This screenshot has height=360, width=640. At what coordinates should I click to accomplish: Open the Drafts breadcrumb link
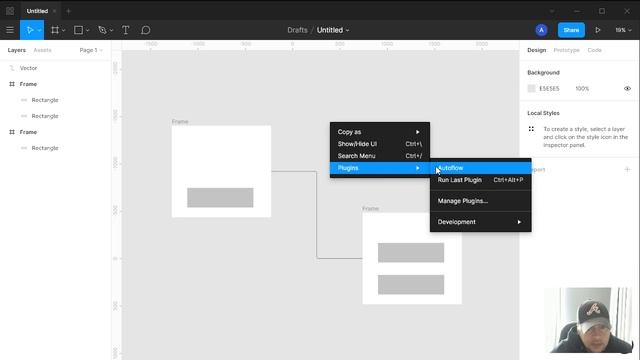coord(297,30)
